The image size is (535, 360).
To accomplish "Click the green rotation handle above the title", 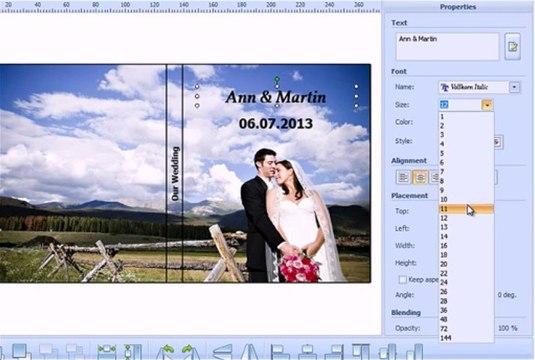I will [277, 79].
